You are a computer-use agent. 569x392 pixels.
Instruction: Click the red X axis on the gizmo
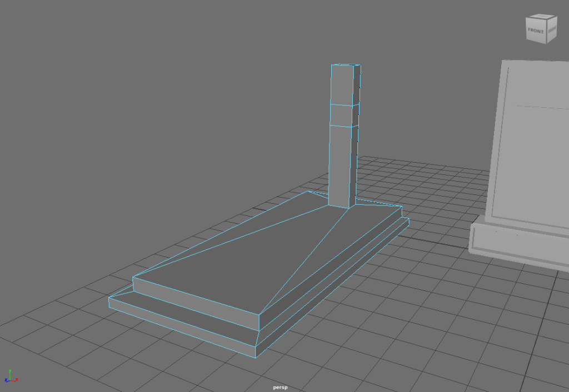(15, 380)
